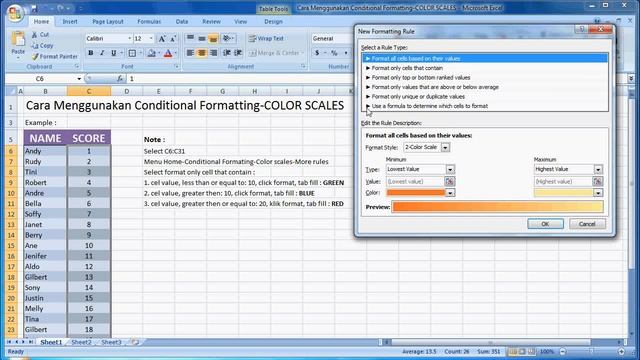Open the Minimum orange color dropdown
Viewport: 640px width, 360px height.
coord(450,193)
